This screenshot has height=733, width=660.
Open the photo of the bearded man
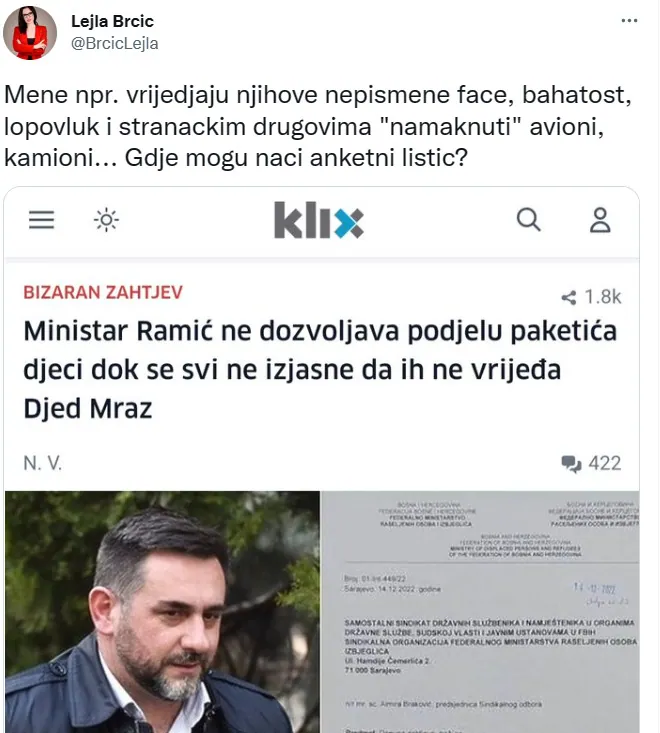click(x=162, y=611)
